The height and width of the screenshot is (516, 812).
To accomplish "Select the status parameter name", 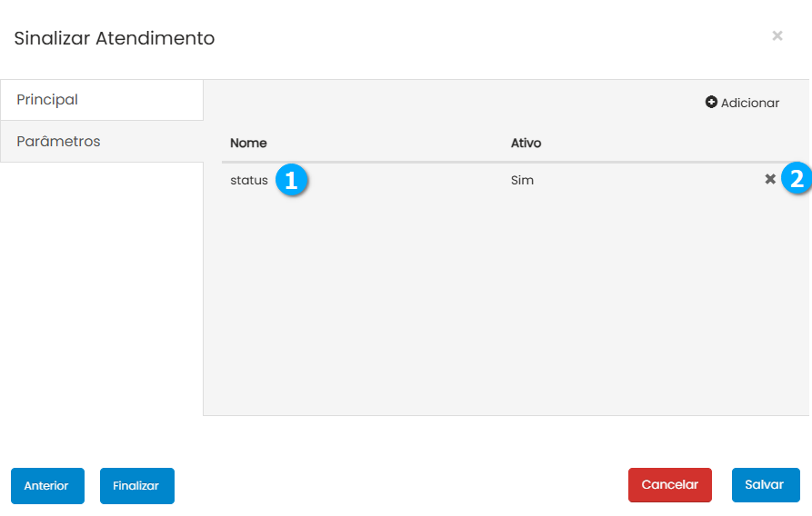I will (248, 181).
